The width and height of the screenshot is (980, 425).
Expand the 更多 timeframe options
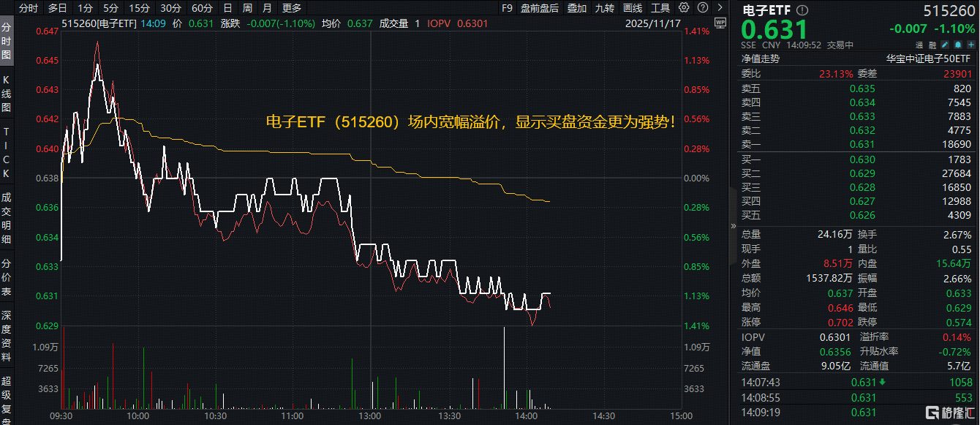tap(291, 8)
